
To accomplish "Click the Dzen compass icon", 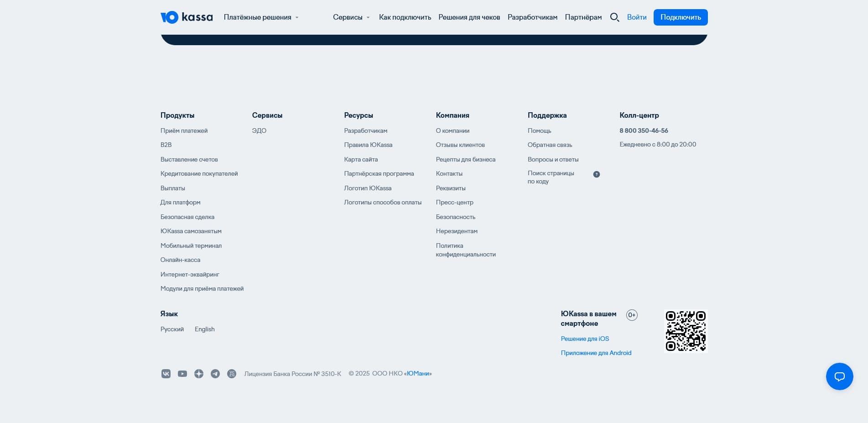I will click(199, 373).
